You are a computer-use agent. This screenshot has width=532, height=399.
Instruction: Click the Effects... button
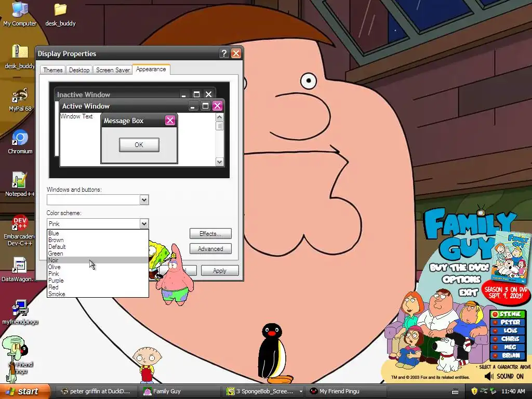tap(210, 234)
